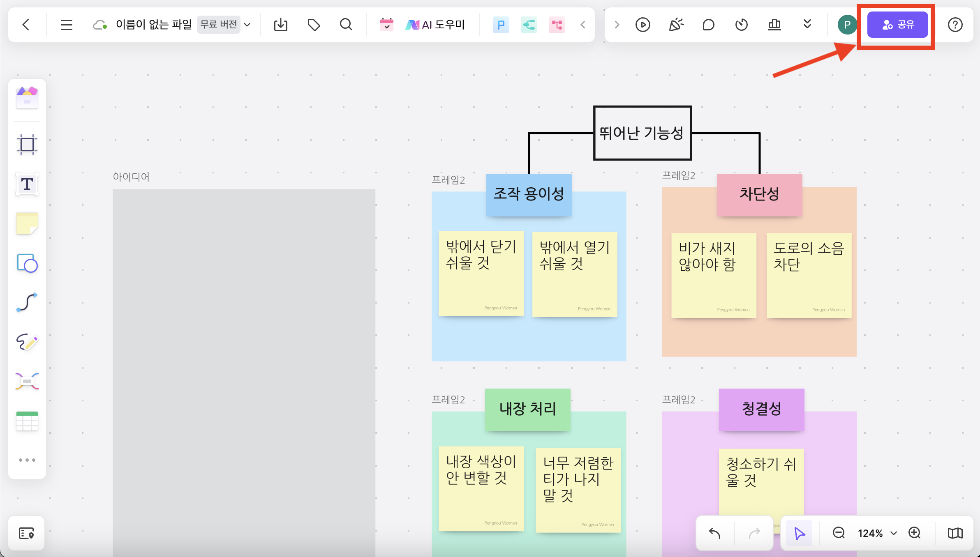Viewport: 980px width, 557px height.
Task: Open the frame navigator icon
Action: click(26, 533)
